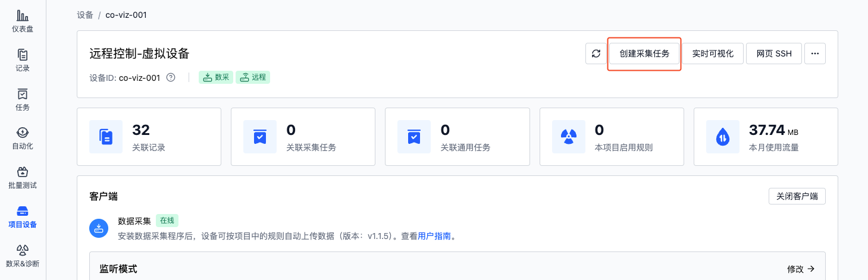Open the 用户指南 user guide link

tap(434, 236)
